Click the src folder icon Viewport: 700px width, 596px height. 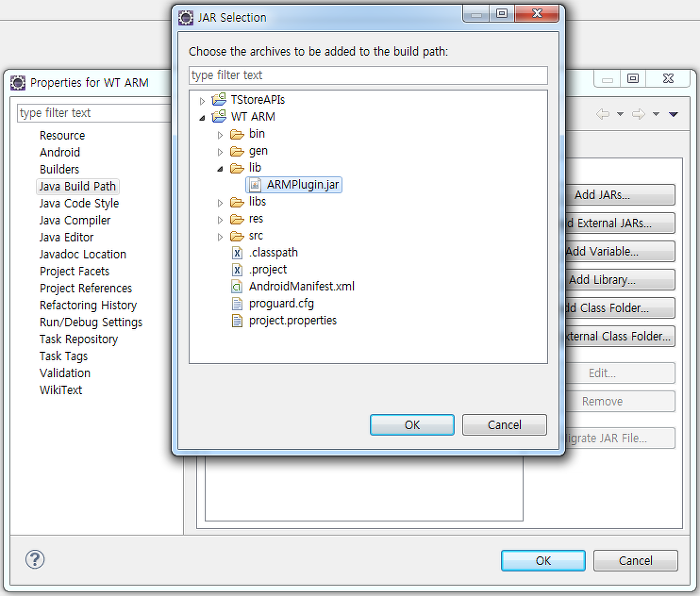[x=237, y=236]
